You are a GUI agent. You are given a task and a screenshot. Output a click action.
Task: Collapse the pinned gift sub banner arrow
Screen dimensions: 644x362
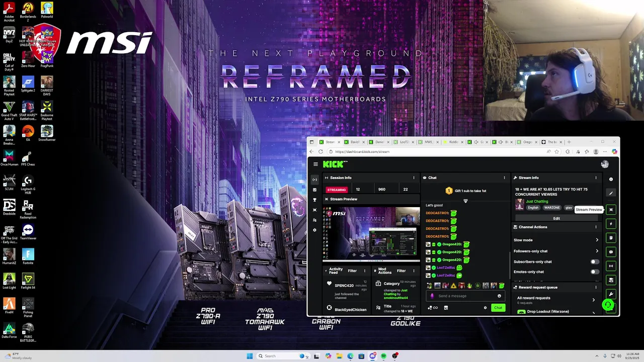pyautogui.click(x=465, y=201)
